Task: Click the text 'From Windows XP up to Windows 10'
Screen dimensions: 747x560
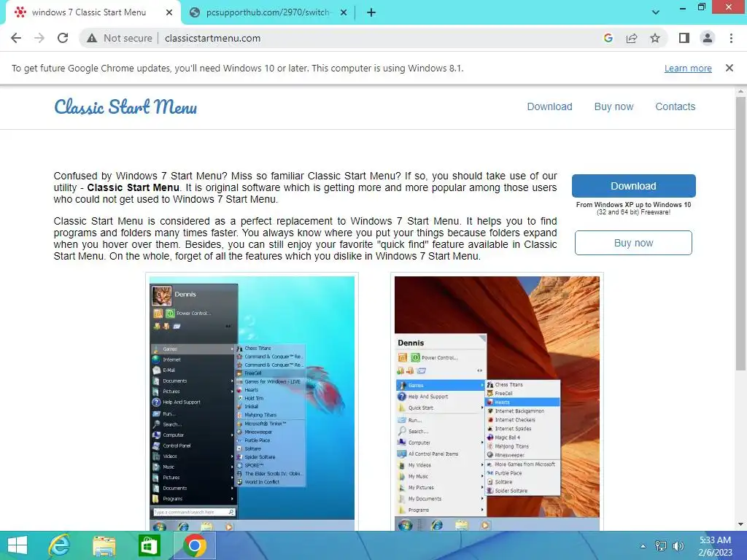Action: point(633,205)
